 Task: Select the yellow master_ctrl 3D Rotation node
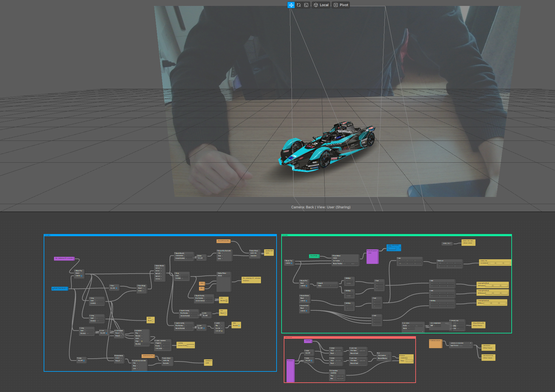(495, 262)
